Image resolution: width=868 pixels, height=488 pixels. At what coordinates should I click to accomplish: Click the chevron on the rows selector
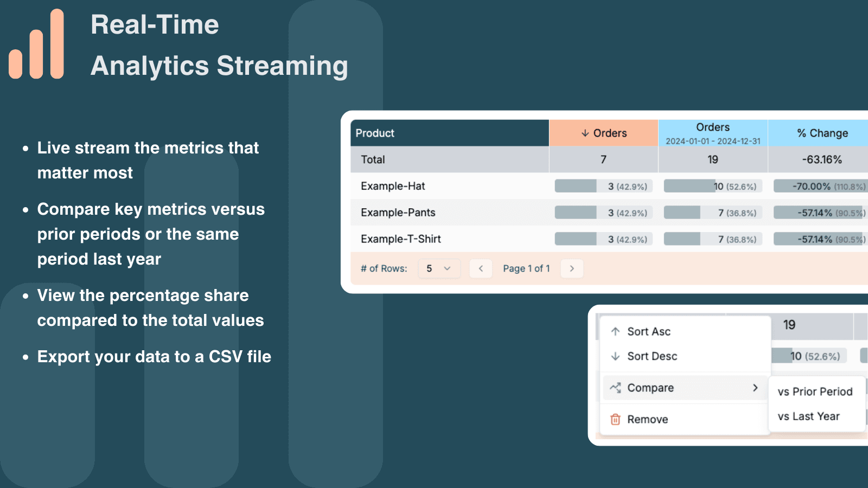448,268
